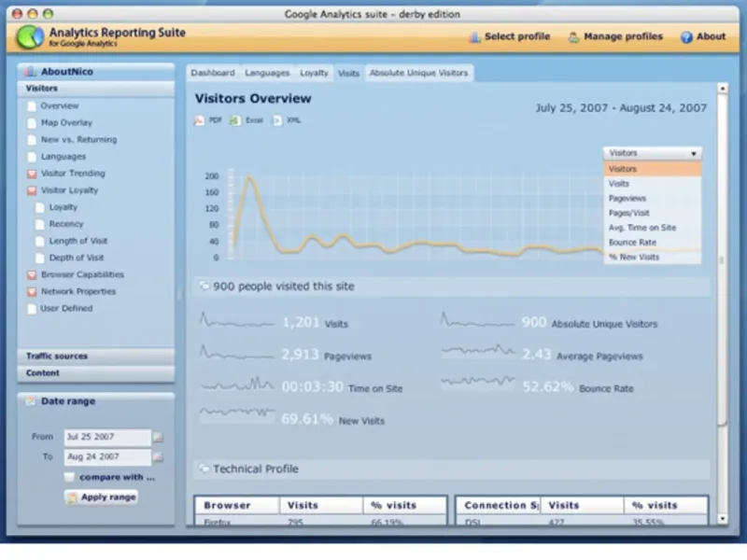The height and width of the screenshot is (560, 747).
Task: Click the AboutNico chart icon
Action: pyautogui.click(x=31, y=72)
